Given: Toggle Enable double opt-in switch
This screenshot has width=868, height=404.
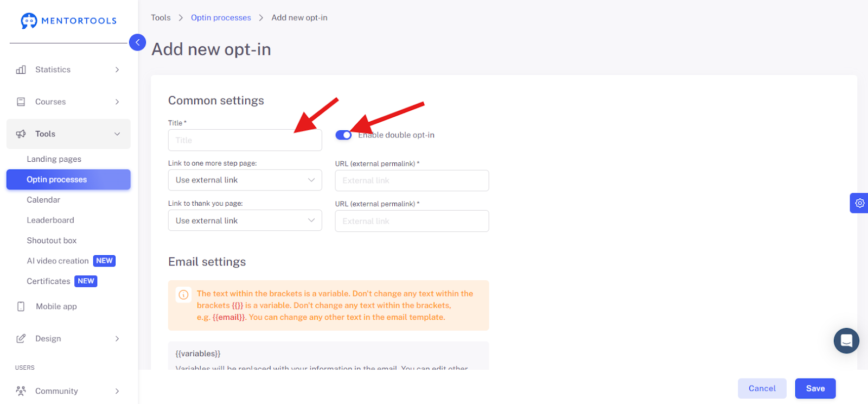Looking at the screenshot, I should [343, 135].
